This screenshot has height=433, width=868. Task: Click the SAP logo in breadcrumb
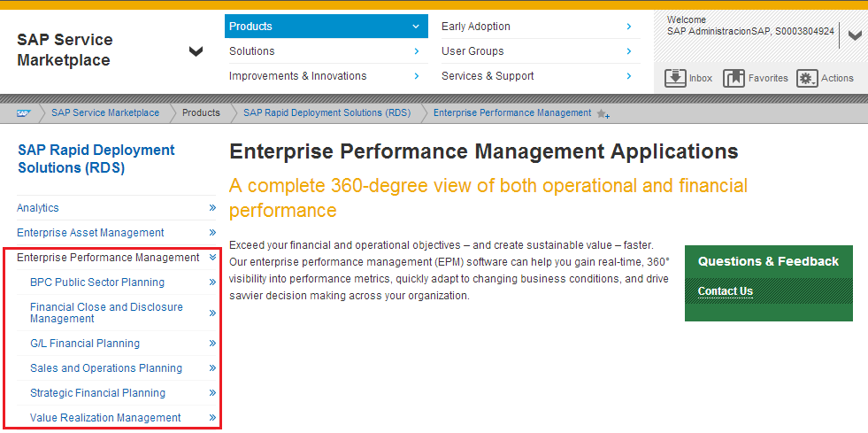coord(24,113)
